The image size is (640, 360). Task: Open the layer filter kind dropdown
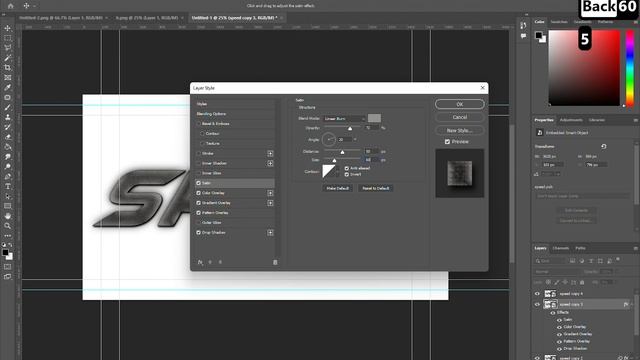click(x=551, y=261)
